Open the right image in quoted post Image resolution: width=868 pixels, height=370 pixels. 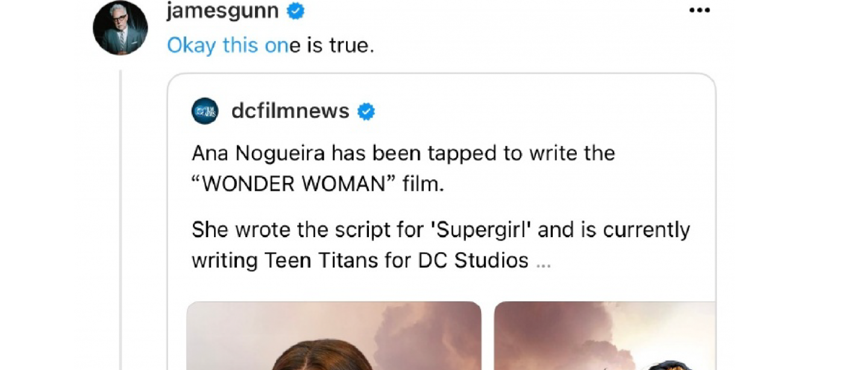click(x=605, y=336)
